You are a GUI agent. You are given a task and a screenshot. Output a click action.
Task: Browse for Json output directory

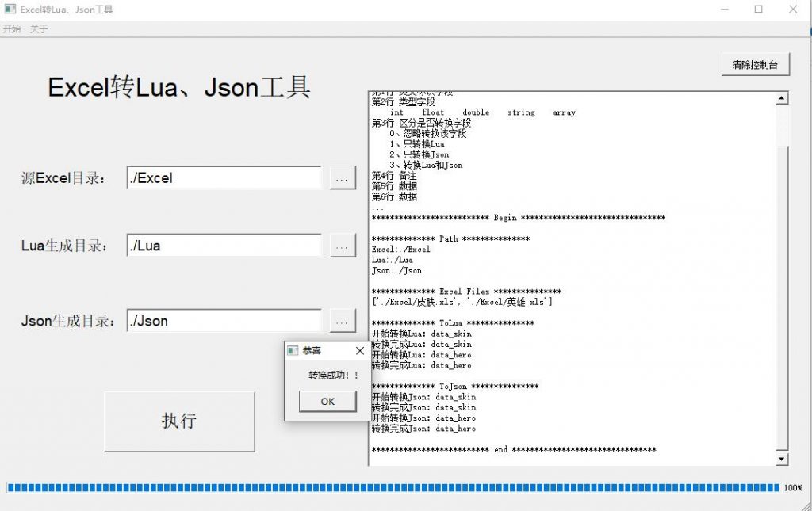point(343,321)
